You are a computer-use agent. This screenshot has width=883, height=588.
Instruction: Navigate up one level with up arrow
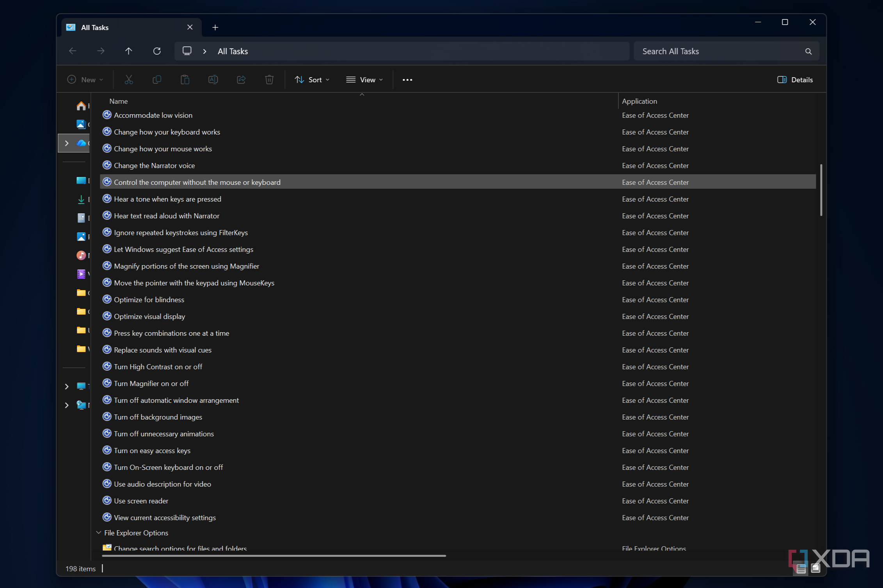pyautogui.click(x=129, y=51)
